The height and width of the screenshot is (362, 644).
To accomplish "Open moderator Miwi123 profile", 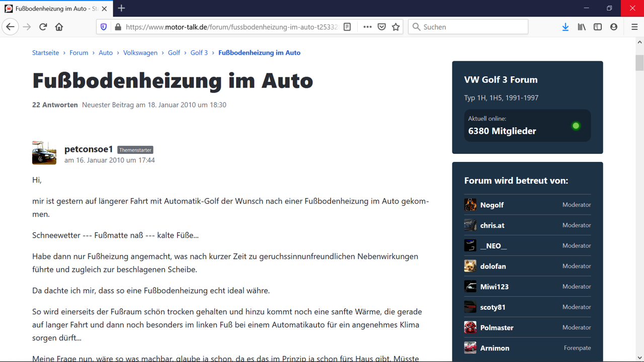I will 494,287.
